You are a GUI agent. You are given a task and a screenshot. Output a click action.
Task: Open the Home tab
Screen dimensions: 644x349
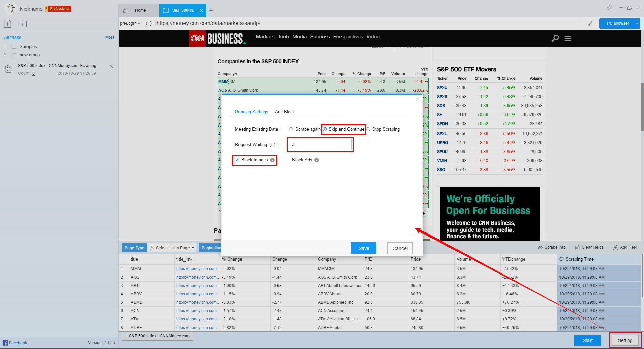(x=139, y=10)
